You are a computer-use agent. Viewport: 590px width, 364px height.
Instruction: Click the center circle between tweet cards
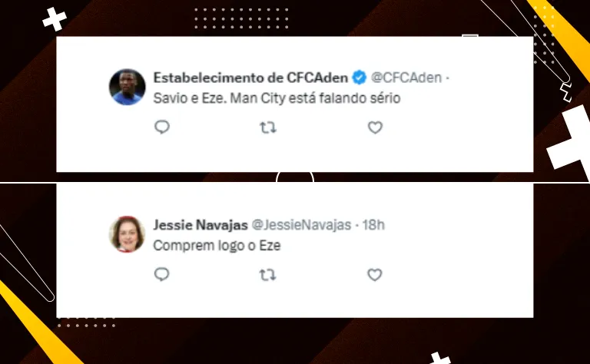pos(295,177)
